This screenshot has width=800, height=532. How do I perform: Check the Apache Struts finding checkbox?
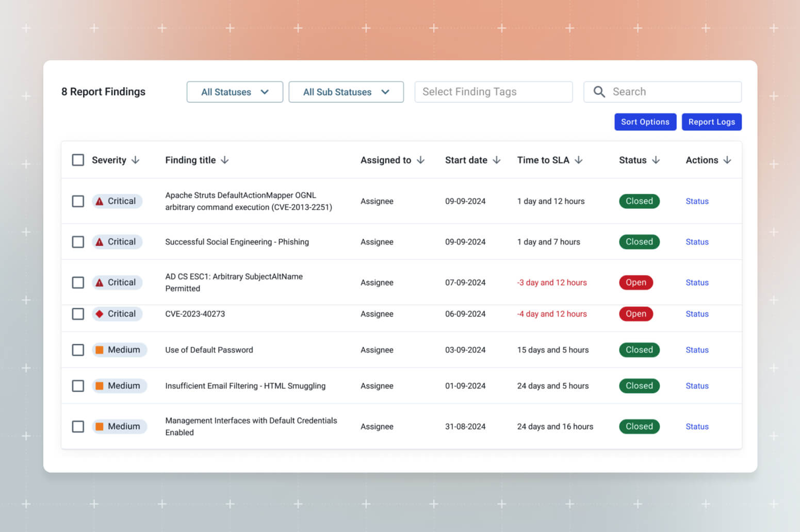(78, 201)
